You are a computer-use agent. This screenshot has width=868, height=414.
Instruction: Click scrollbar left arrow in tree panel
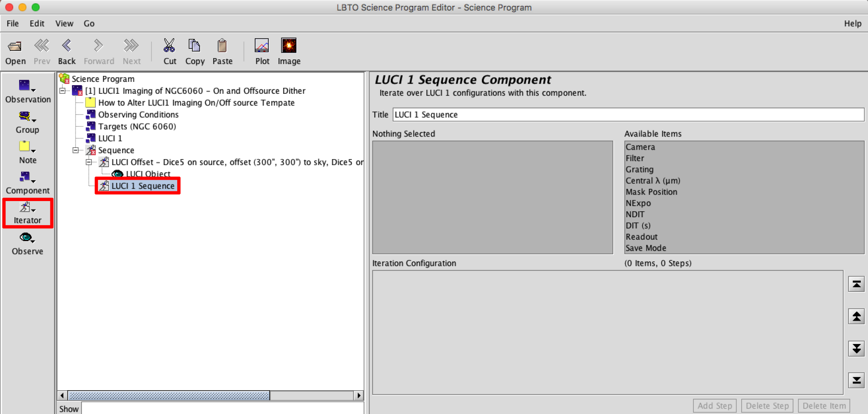coord(62,395)
